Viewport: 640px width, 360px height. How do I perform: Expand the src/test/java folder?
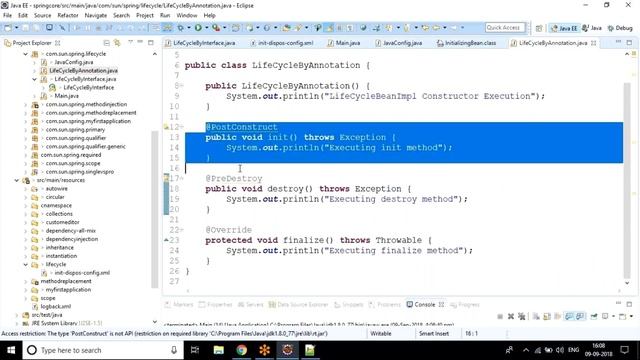17,315
